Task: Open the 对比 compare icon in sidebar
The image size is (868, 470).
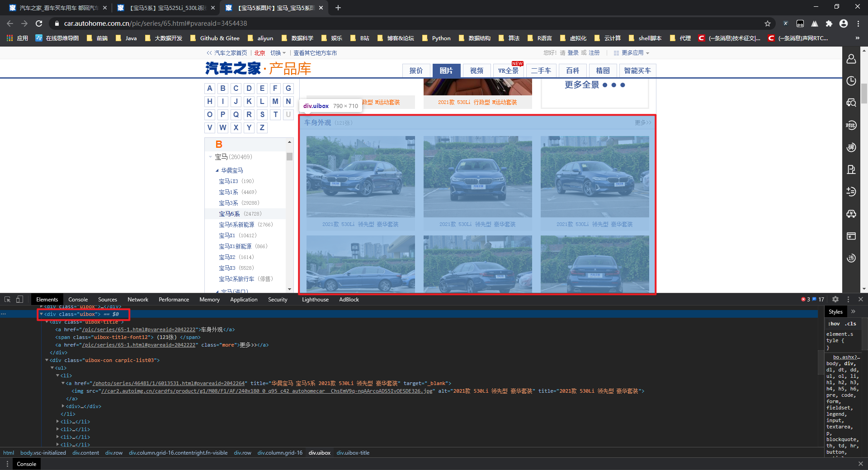Action: coord(851,125)
